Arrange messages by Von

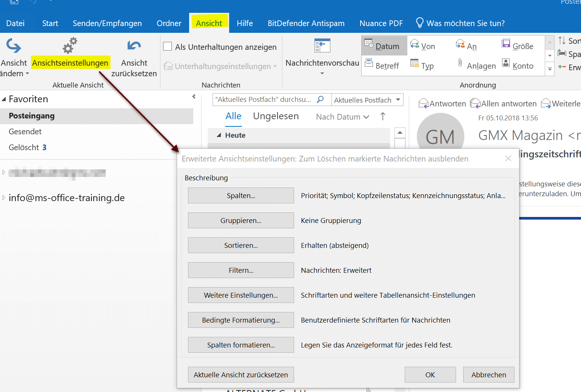[423, 46]
